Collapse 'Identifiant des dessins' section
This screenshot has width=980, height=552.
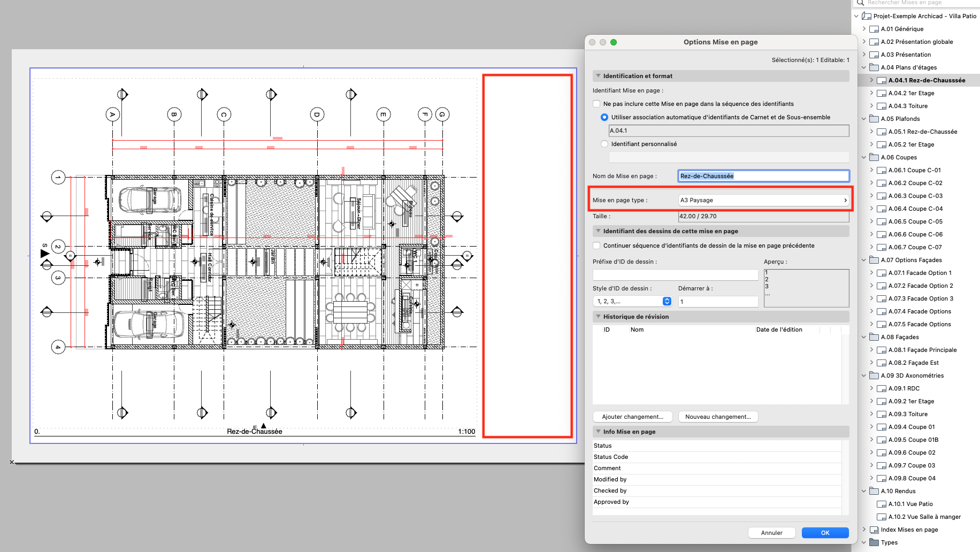(x=599, y=231)
